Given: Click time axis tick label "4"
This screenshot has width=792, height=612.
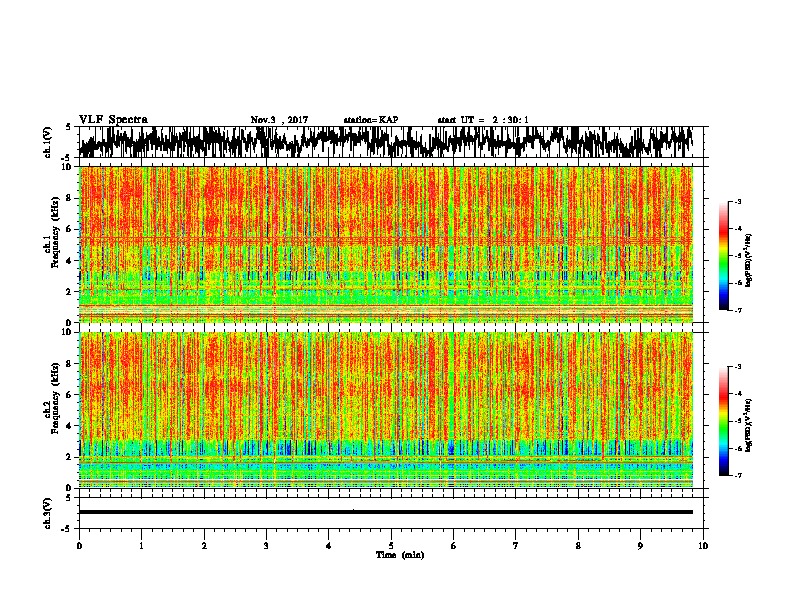Looking at the screenshot, I should click(x=329, y=546).
